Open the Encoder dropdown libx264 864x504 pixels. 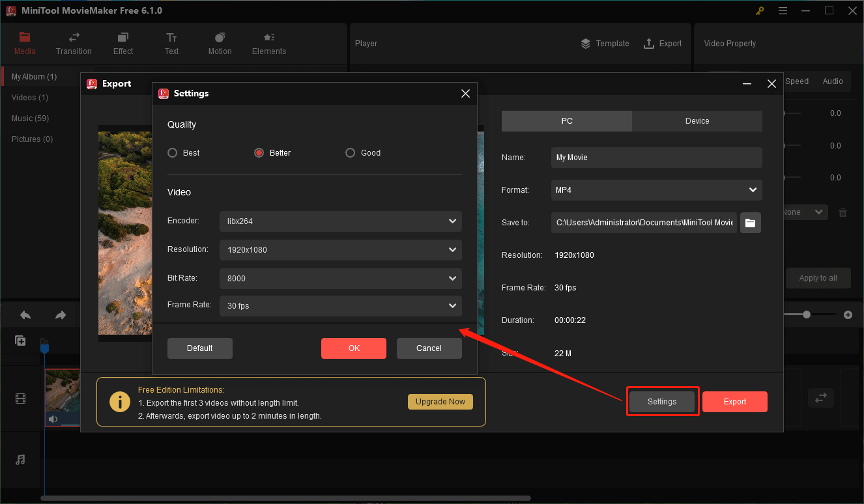341,221
